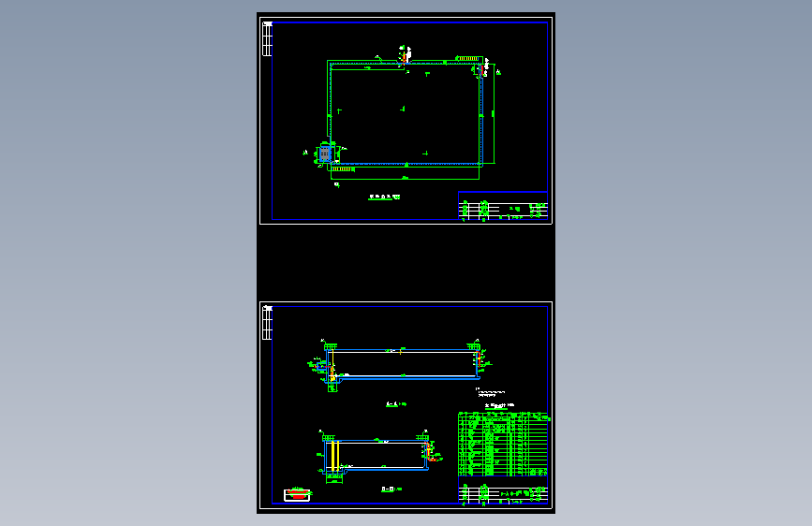Click the title block of the upper sheet
The width and height of the screenshot is (812, 526).
[x=503, y=206]
